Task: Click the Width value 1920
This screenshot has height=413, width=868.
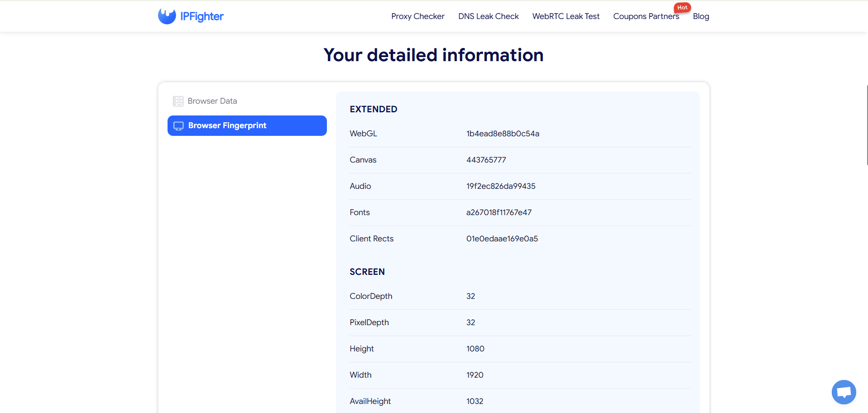Action: 475,375
